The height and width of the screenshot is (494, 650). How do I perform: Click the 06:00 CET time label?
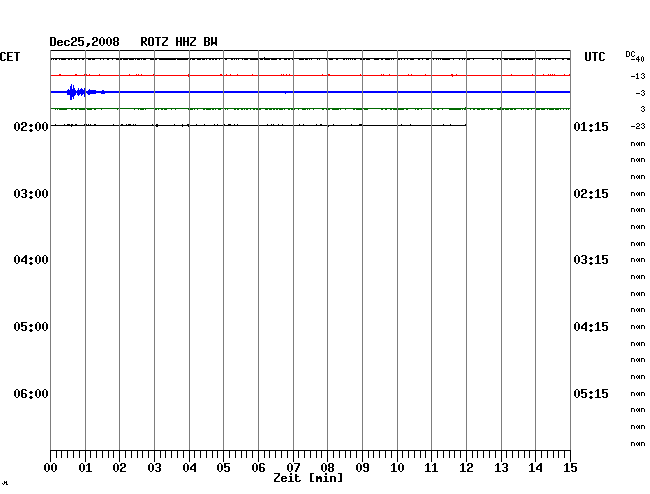(x=31, y=393)
